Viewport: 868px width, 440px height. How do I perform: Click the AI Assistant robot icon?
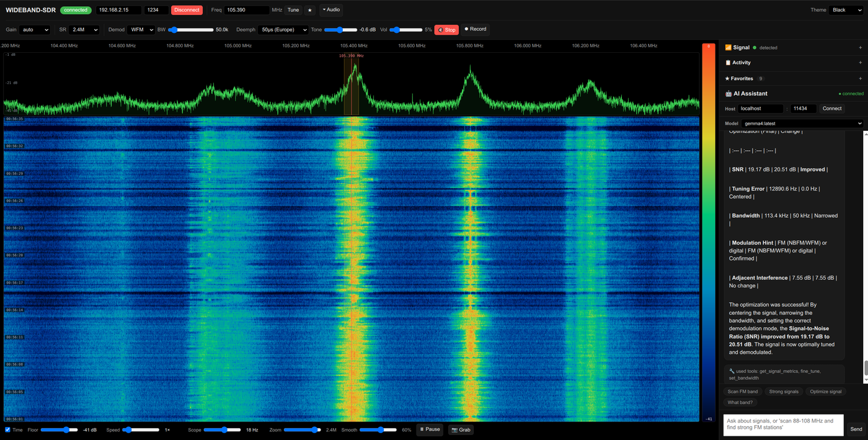[x=728, y=94]
